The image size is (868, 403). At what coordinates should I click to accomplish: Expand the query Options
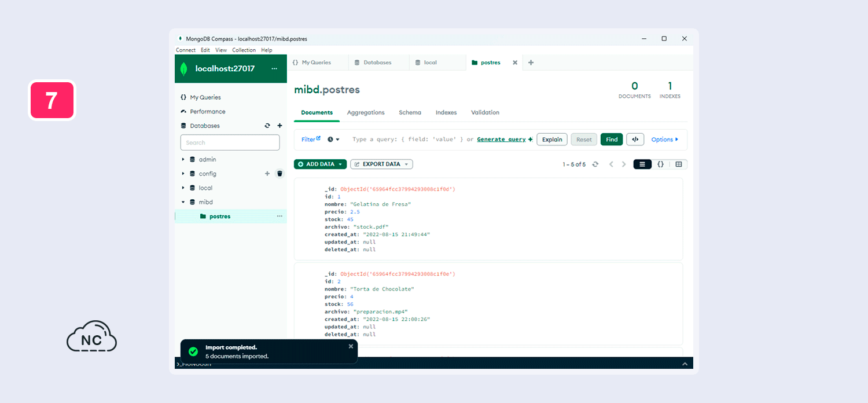[664, 140]
